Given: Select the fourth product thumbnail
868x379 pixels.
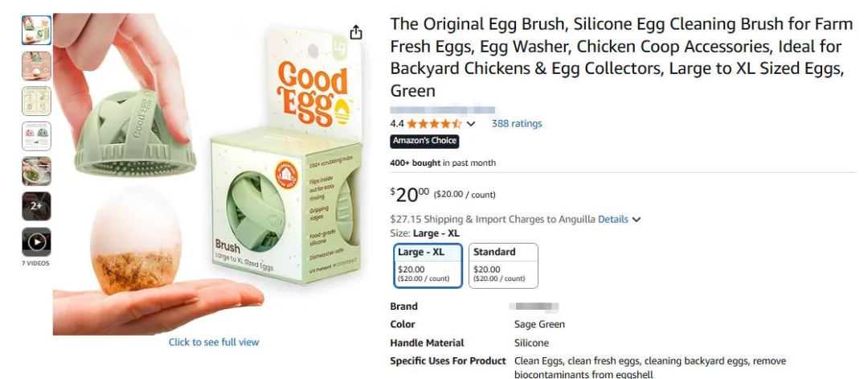Looking at the screenshot, I should coord(36,136).
